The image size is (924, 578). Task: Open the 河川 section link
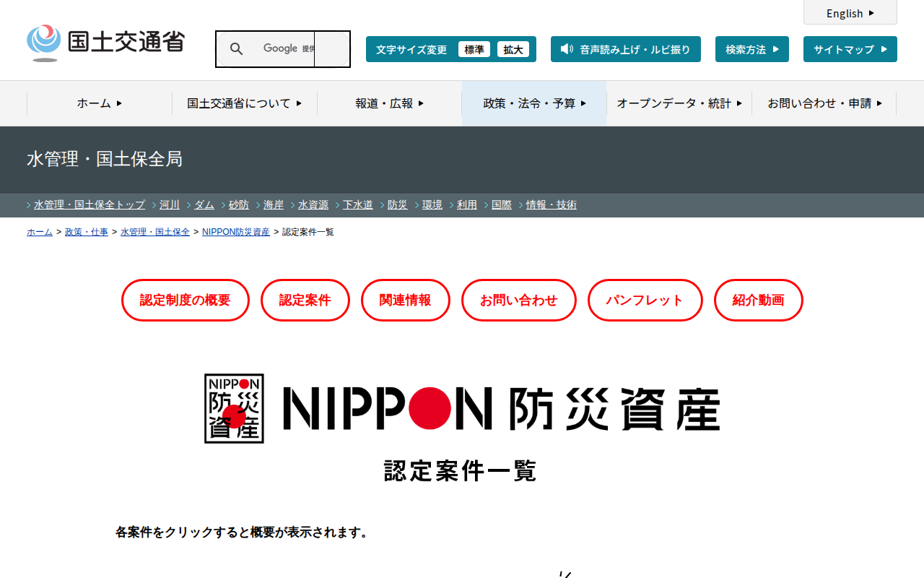[170, 204]
